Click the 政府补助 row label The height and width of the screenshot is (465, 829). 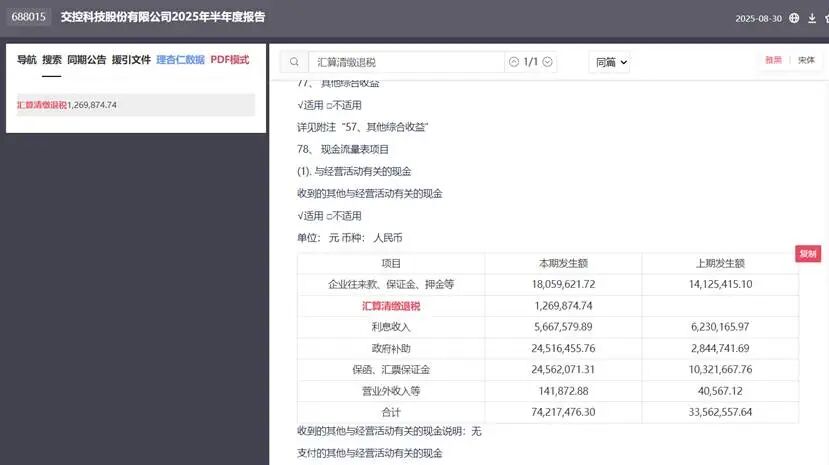(391, 349)
